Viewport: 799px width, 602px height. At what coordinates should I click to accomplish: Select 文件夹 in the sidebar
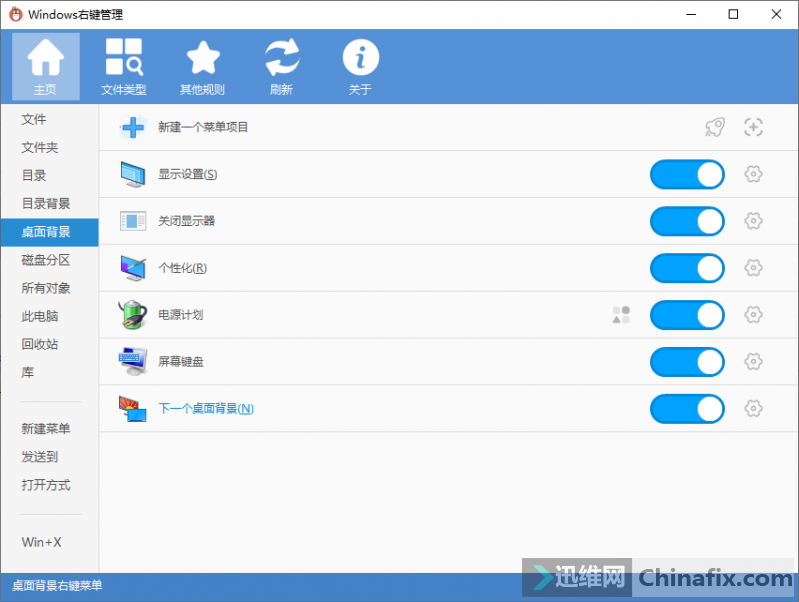point(49,147)
